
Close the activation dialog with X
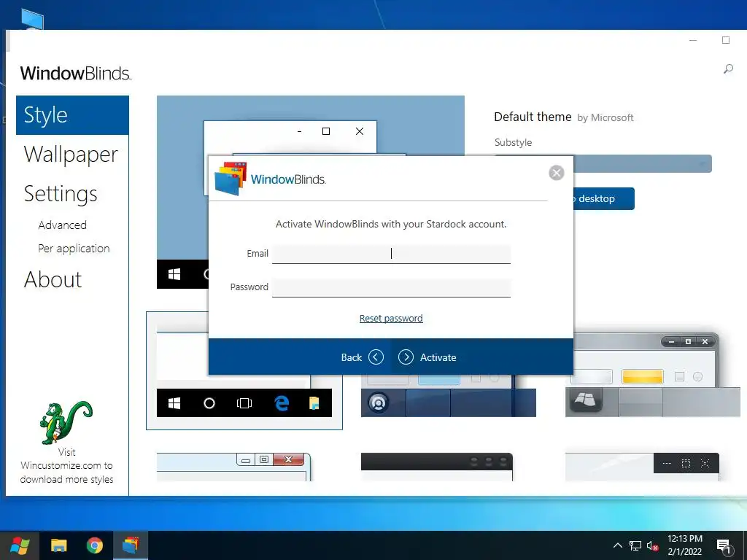tap(556, 172)
